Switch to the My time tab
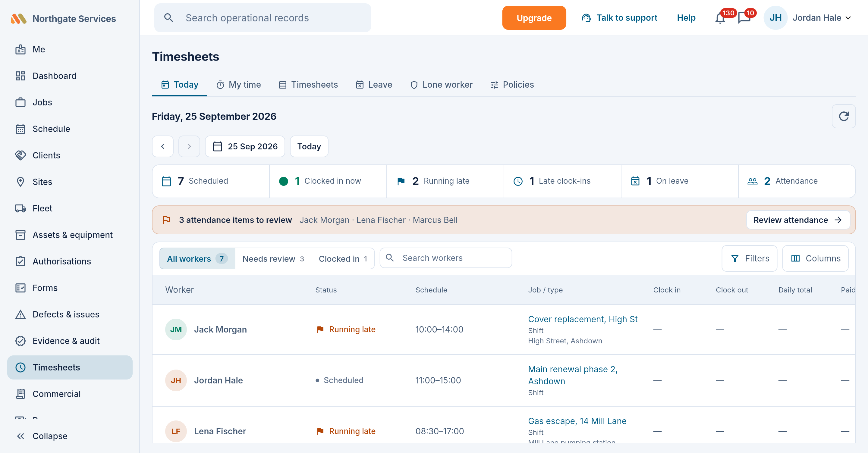This screenshot has width=868, height=453. (x=239, y=85)
